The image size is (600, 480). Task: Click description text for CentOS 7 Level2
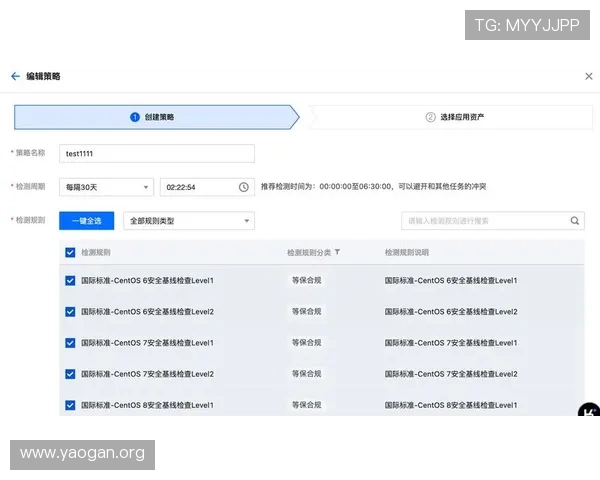click(451, 374)
